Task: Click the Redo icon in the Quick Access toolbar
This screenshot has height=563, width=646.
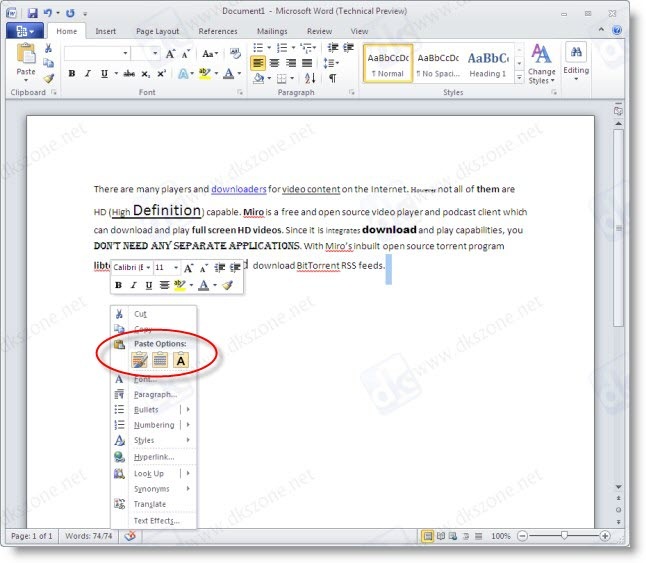Action: click(70, 13)
